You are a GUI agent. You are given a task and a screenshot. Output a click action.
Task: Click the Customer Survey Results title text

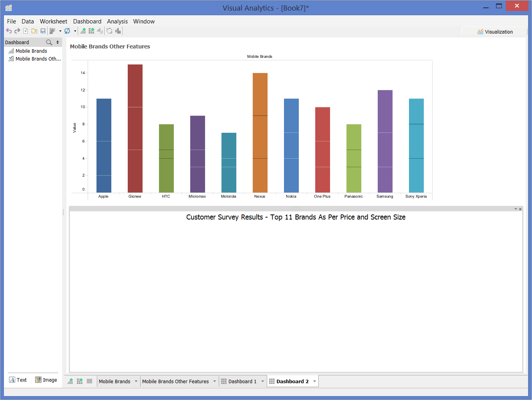(x=296, y=217)
